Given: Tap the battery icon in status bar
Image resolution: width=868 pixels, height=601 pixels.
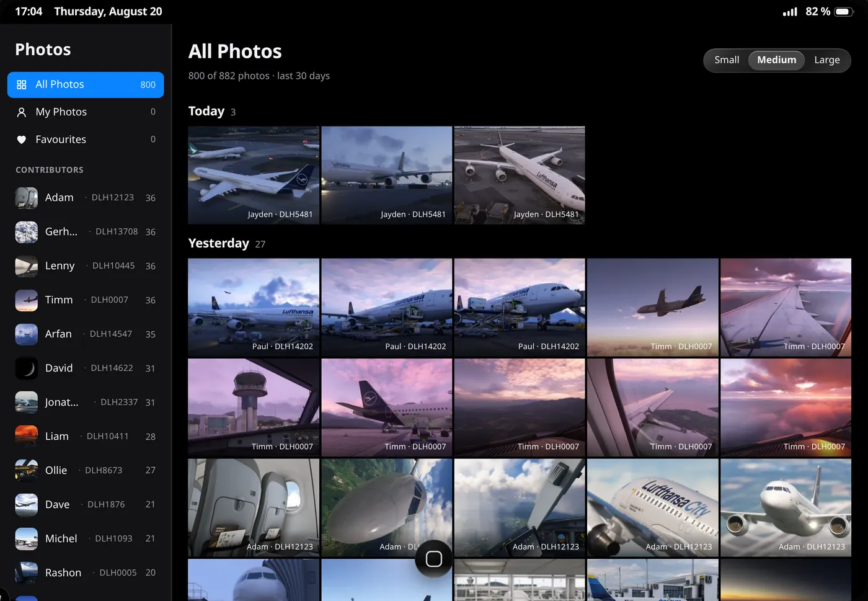Looking at the screenshot, I should [844, 12].
